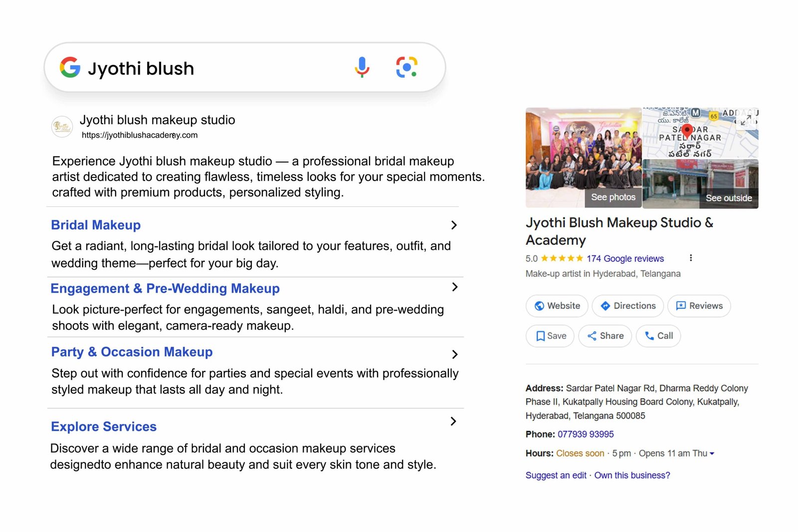Viewport: 798px width, 532px height.
Task: Click the Website button
Action: (557, 306)
